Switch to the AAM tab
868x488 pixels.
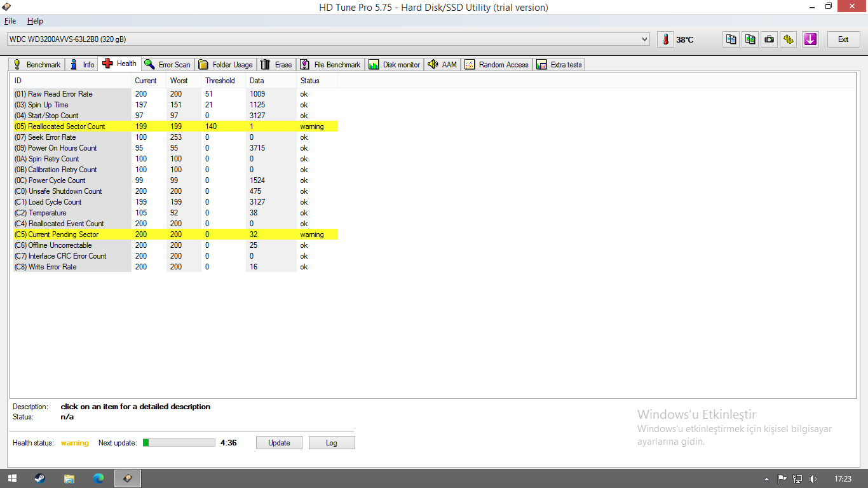[x=442, y=64]
